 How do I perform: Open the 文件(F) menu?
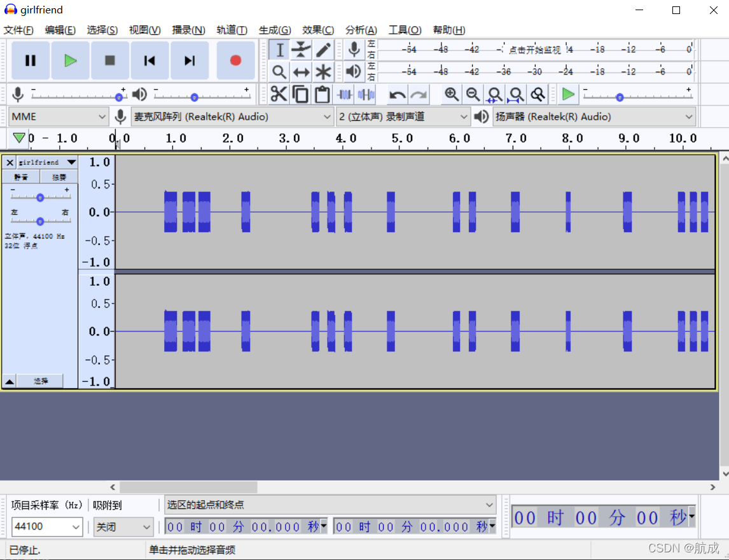[18, 31]
